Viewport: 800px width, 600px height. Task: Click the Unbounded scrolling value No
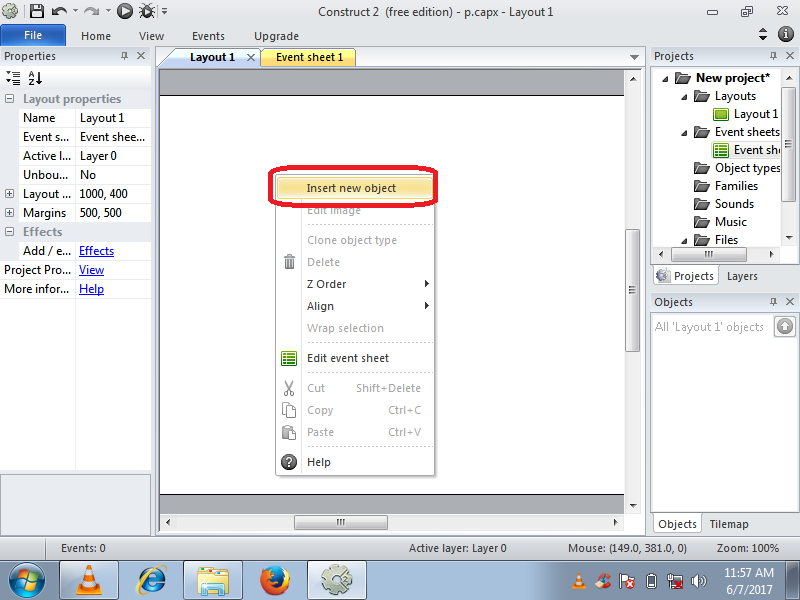113,174
